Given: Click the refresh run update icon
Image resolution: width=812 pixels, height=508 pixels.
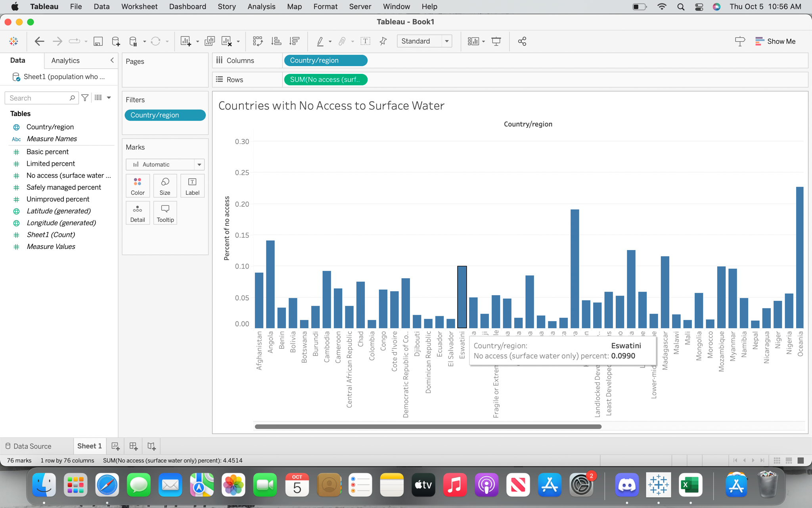Looking at the screenshot, I should [x=155, y=41].
